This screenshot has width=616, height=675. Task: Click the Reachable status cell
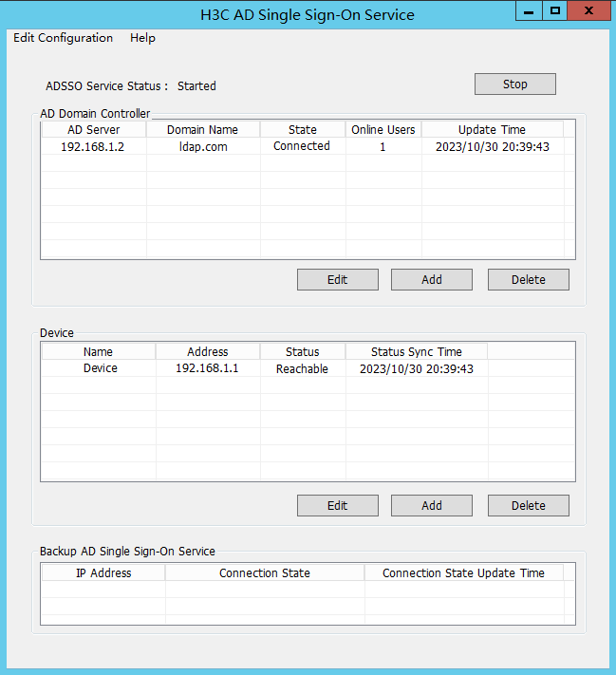[x=302, y=369]
